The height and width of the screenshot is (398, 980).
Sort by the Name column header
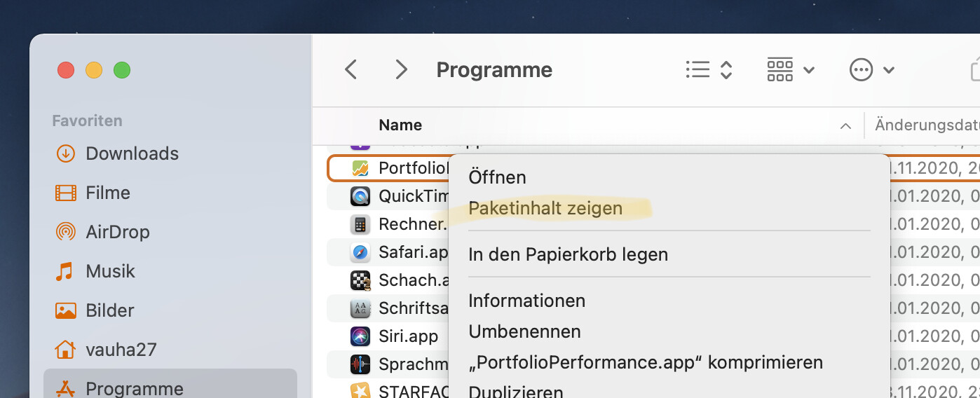click(x=400, y=125)
